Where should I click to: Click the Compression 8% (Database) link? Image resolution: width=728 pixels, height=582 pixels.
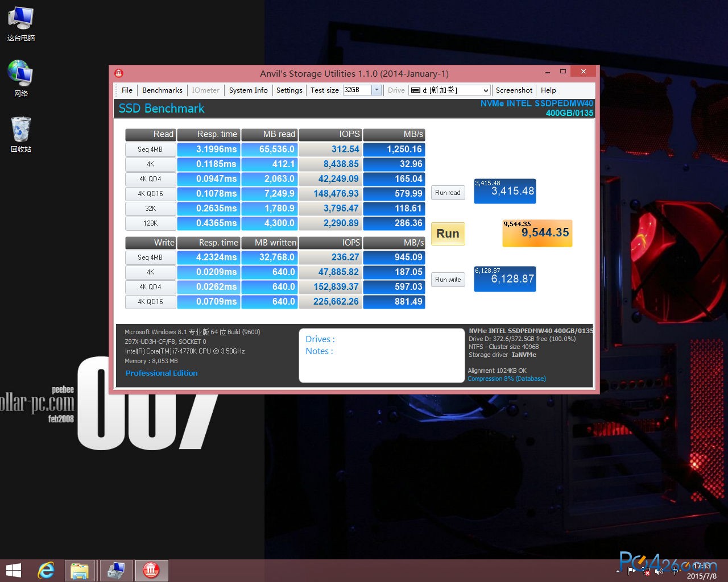(x=507, y=379)
